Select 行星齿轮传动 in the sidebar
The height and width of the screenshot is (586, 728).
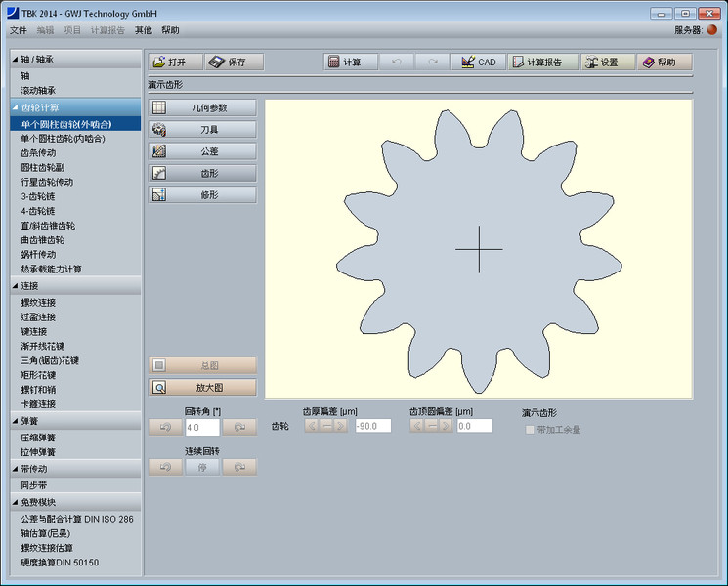click(x=47, y=182)
